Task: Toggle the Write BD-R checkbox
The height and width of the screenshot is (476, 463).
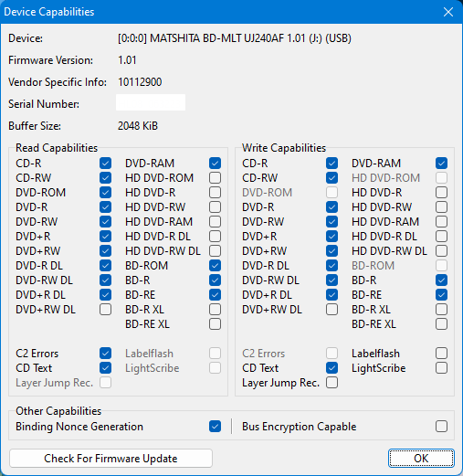Action: pos(441,280)
